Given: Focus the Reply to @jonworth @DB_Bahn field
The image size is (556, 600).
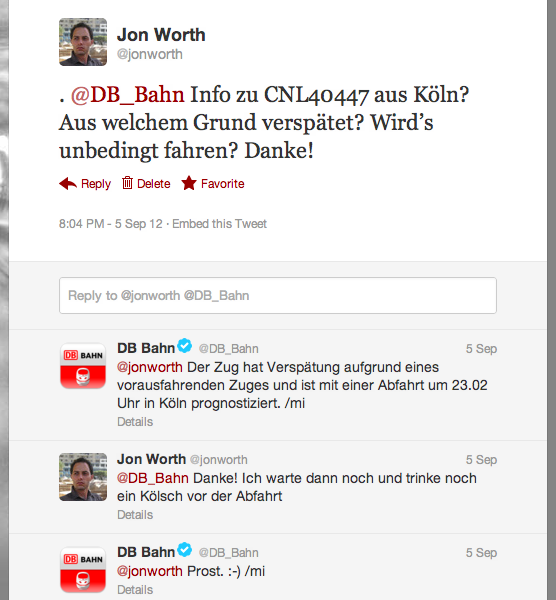Looking at the screenshot, I should (x=278, y=295).
